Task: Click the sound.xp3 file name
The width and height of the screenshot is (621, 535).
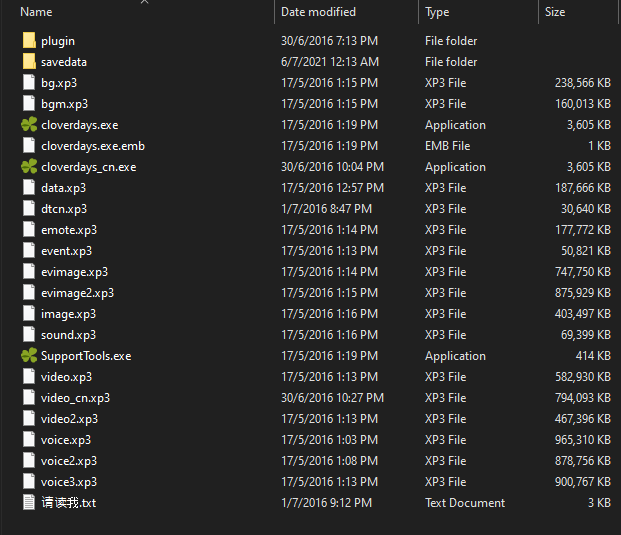Action: (x=68, y=335)
